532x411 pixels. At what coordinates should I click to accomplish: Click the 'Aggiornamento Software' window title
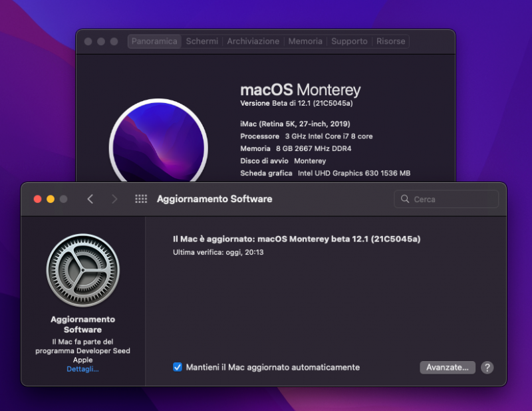[x=214, y=199]
